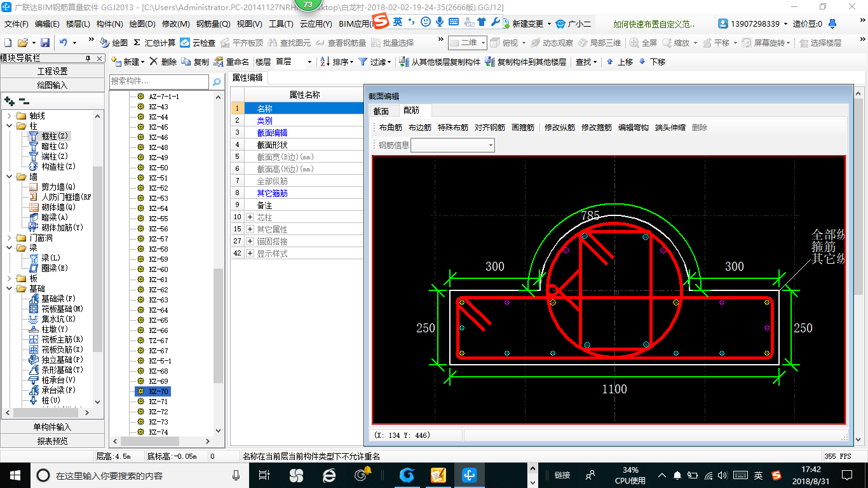This screenshot has height=488, width=868.
Task: Move component up with 上移
Action: [x=619, y=62]
